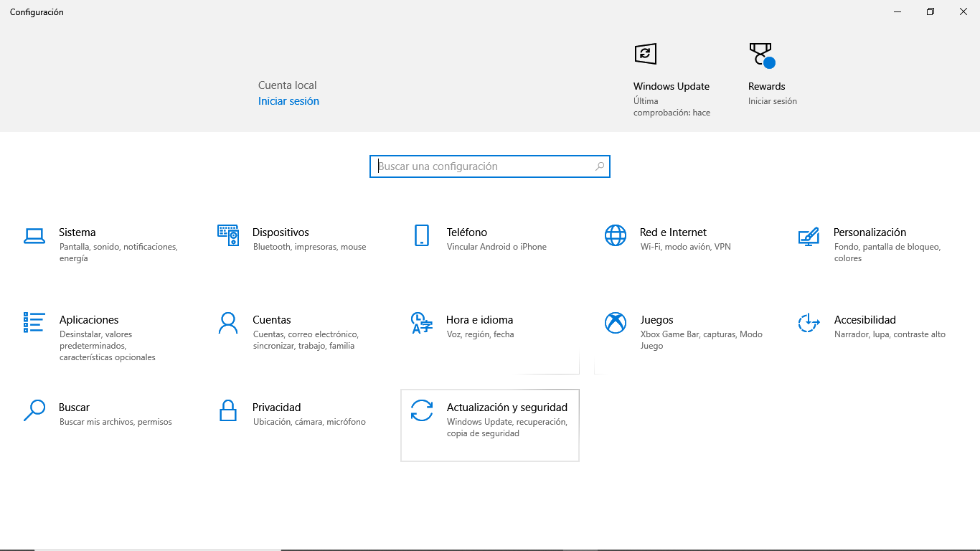The height and width of the screenshot is (551, 980).
Task: Click 'Wi-Fi, modo avión, VPN' text
Action: point(686,247)
